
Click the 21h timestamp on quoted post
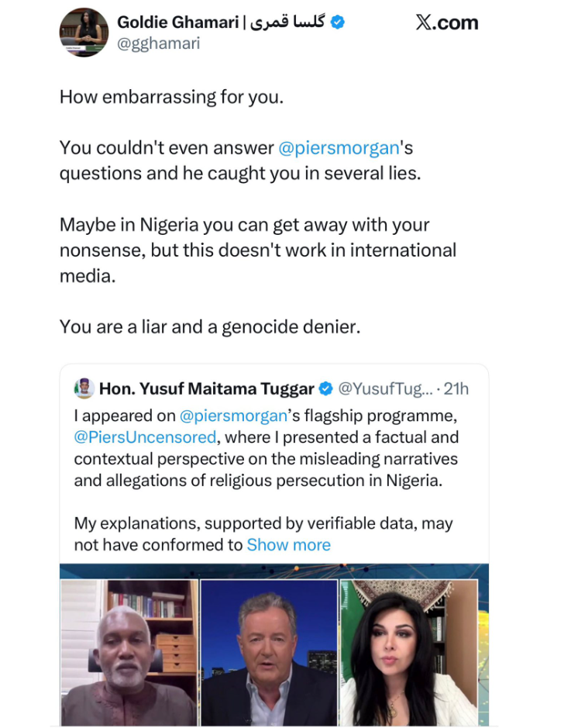click(456, 388)
